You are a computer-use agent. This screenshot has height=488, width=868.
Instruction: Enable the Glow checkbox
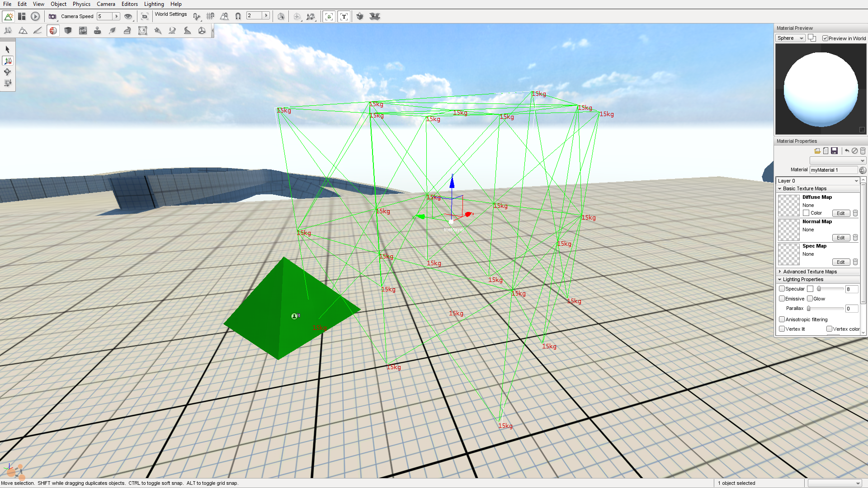(x=810, y=299)
